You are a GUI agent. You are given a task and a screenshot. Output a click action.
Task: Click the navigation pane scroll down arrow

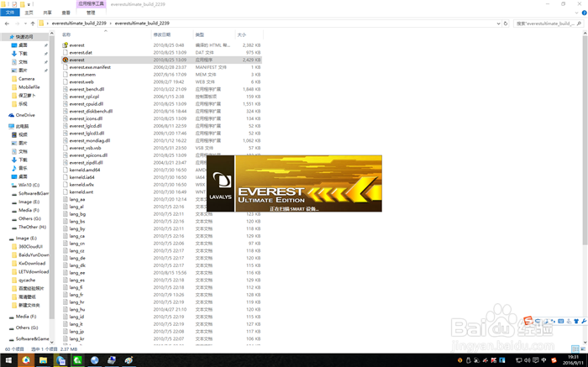coord(52,342)
